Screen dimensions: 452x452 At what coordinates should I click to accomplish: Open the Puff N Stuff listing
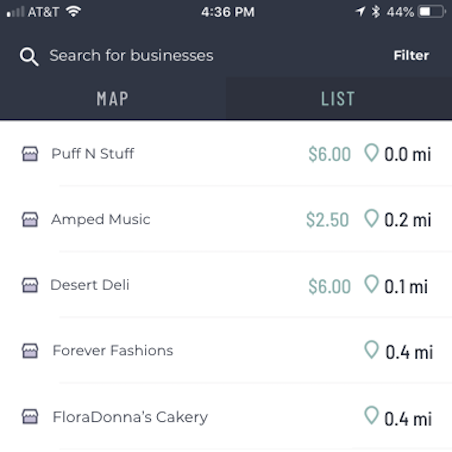226,154
